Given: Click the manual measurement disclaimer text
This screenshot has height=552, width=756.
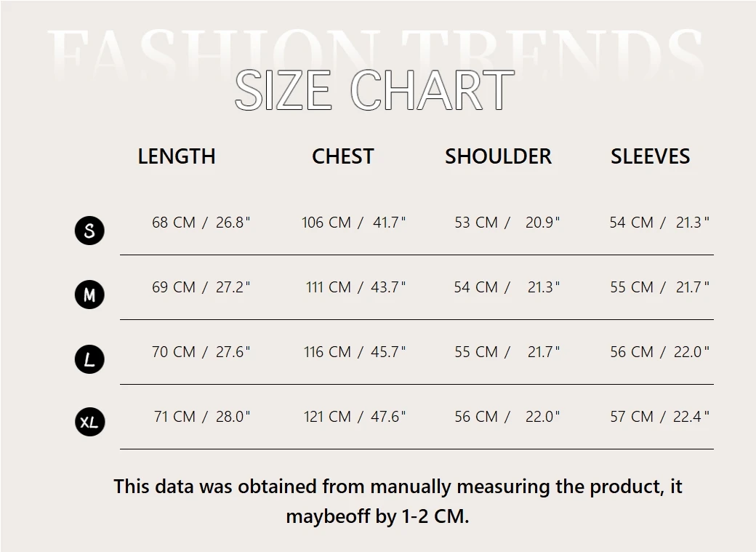Looking at the screenshot, I should click(x=398, y=501).
